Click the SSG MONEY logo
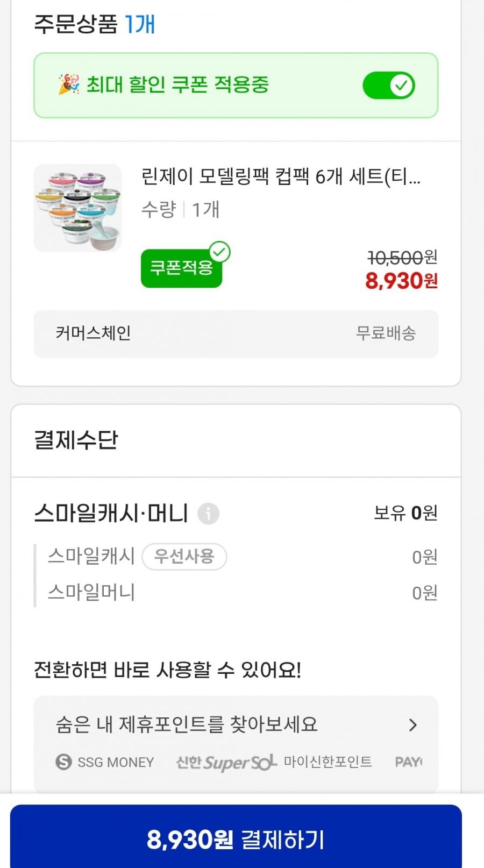484x868 pixels. pyautogui.click(x=105, y=762)
